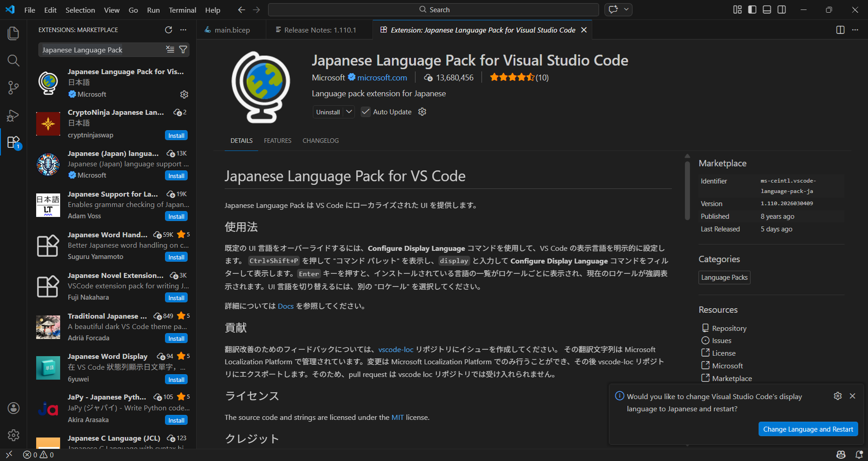The height and width of the screenshot is (461, 868).
Task: Open the FEATURES tab of the extension
Action: 278,141
